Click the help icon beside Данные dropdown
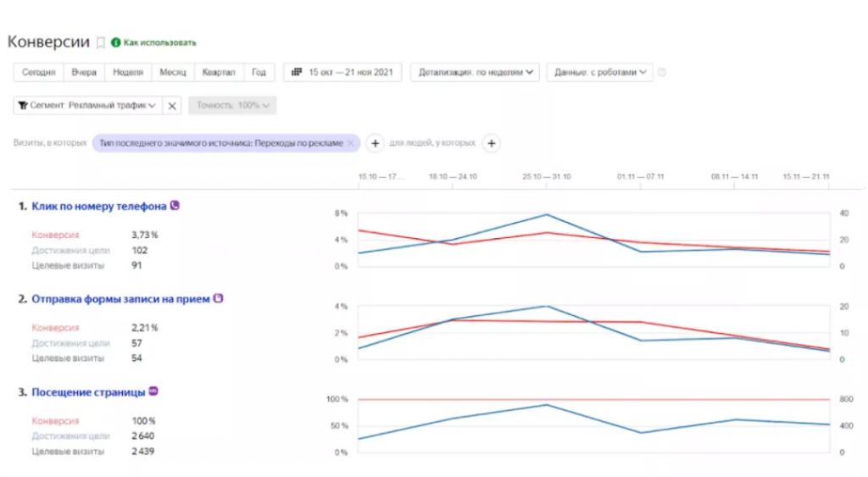This screenshot has width=868, height=477. coord(662,73)
